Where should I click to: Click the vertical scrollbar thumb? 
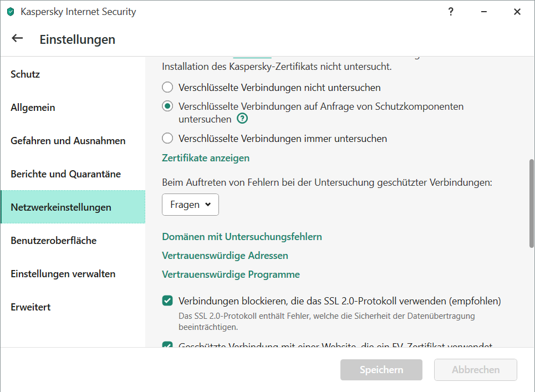tap(532, 203)
